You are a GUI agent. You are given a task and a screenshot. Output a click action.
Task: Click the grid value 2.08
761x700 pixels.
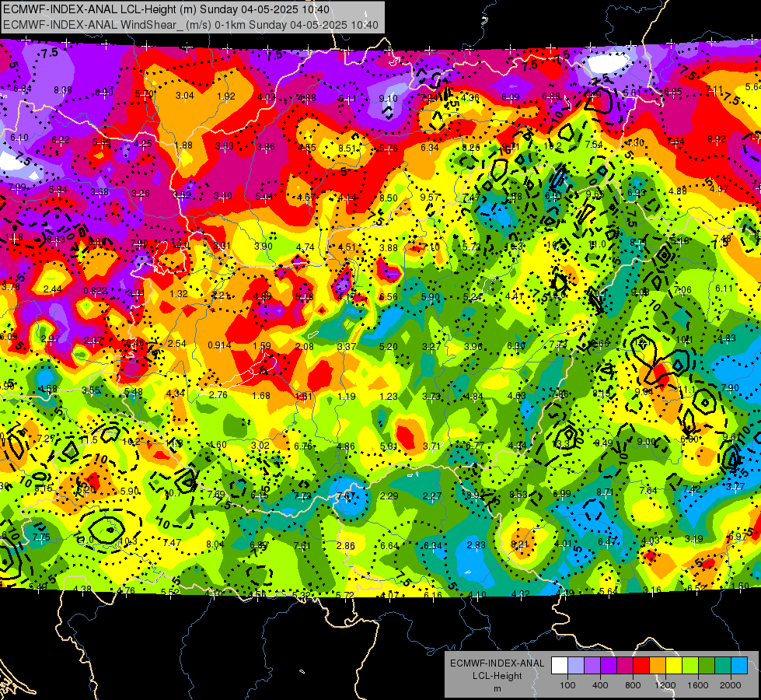(304, 346)
